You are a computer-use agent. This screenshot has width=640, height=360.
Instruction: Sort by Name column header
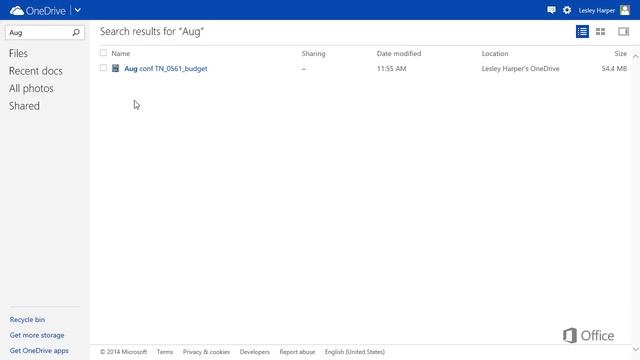(121, 53)
